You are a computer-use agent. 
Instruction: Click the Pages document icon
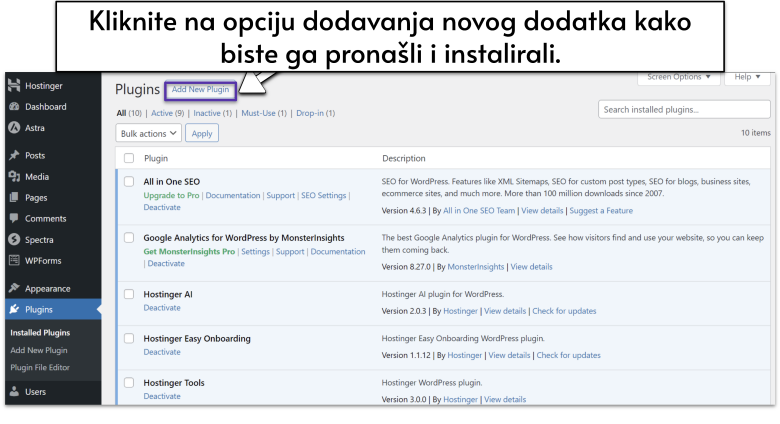[x=14, y=198]
